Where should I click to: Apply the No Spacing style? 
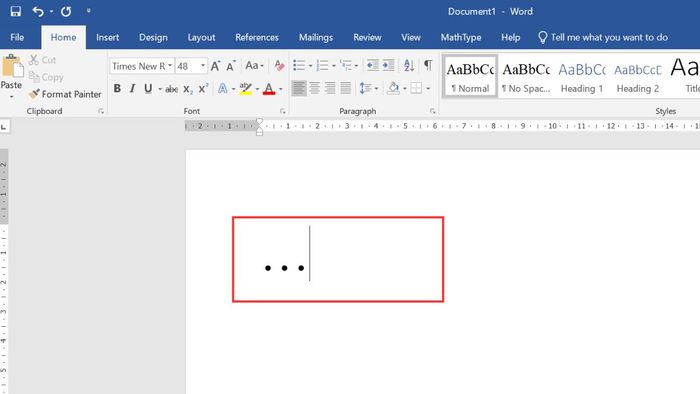[x=526, y=76]
